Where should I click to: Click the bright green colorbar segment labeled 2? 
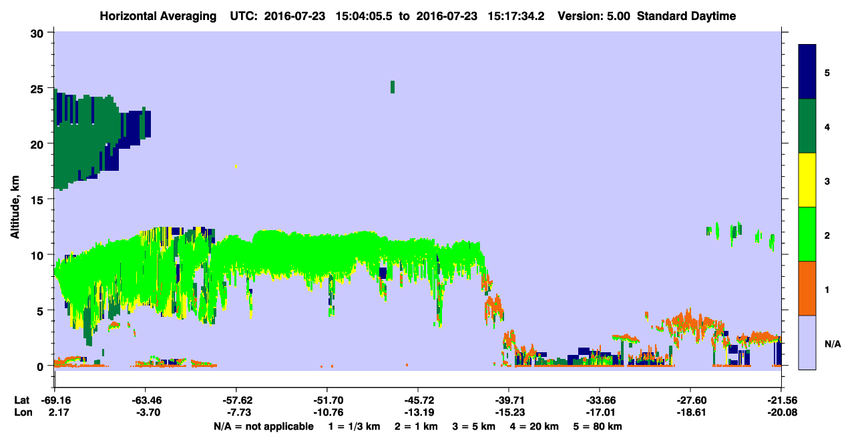point(807,234)
